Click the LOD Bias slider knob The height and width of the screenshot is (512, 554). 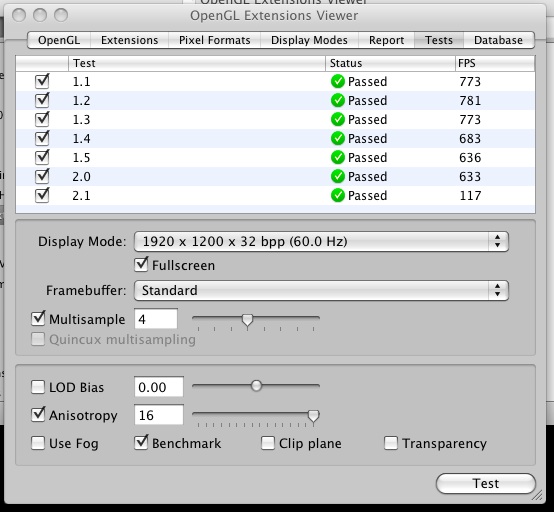[x=256, y=386]
